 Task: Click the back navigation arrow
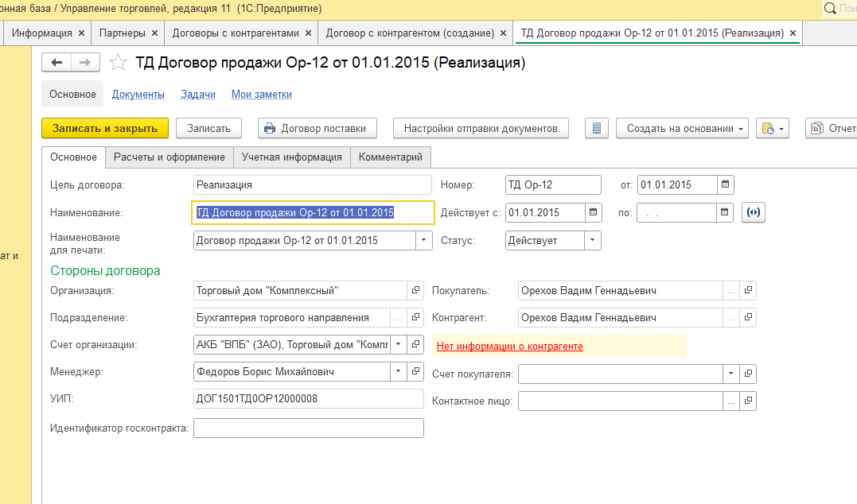56,63
